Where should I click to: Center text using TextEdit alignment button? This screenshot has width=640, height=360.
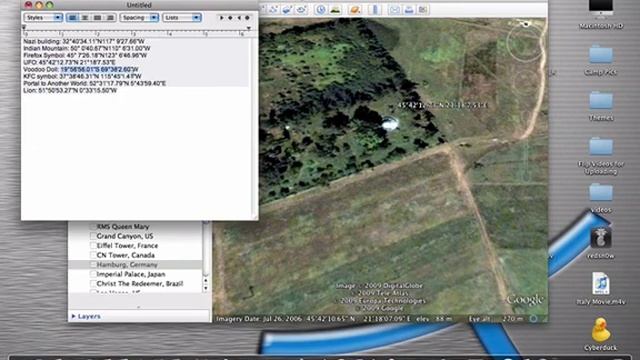(x=85, y=18)
